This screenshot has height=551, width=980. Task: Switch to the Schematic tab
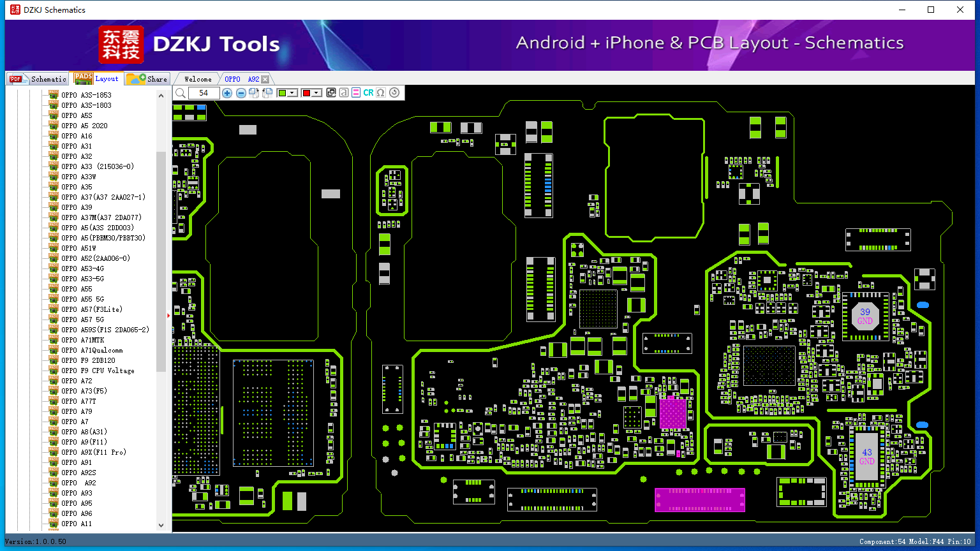click(x=37, y=79)
